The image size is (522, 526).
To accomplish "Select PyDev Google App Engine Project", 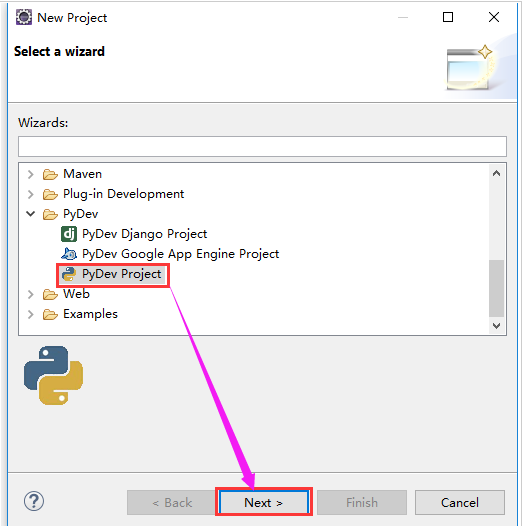I will click(180, 254).
